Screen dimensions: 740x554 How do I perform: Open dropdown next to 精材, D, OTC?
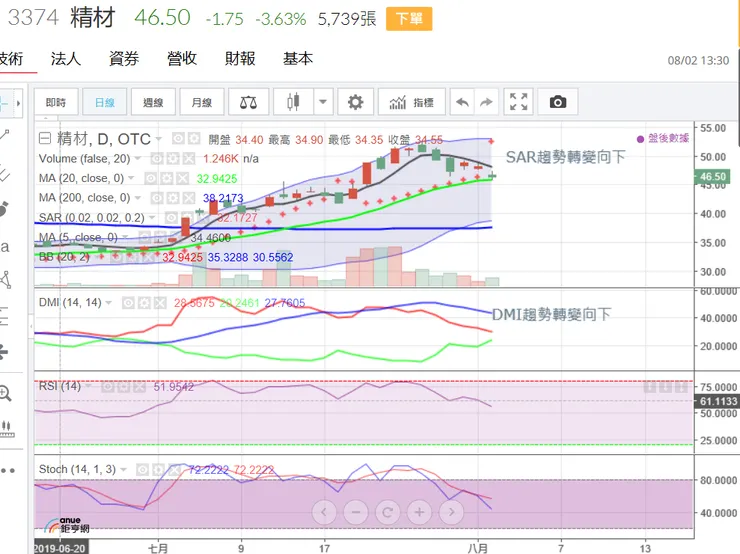159,139
